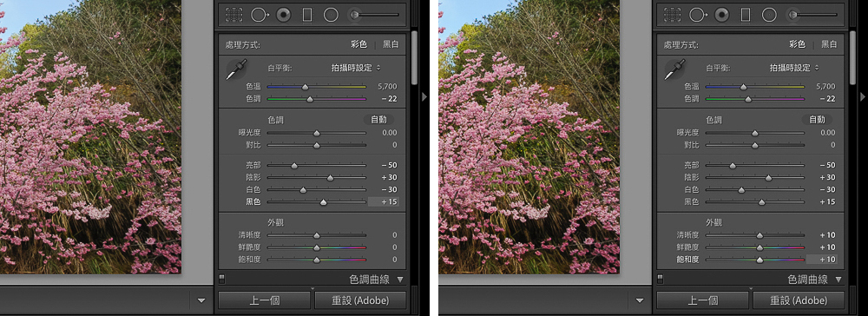Toggle the 色調曲線 panel switch in the left screenshot
868x316 pixels.
[x=222, y=279]
